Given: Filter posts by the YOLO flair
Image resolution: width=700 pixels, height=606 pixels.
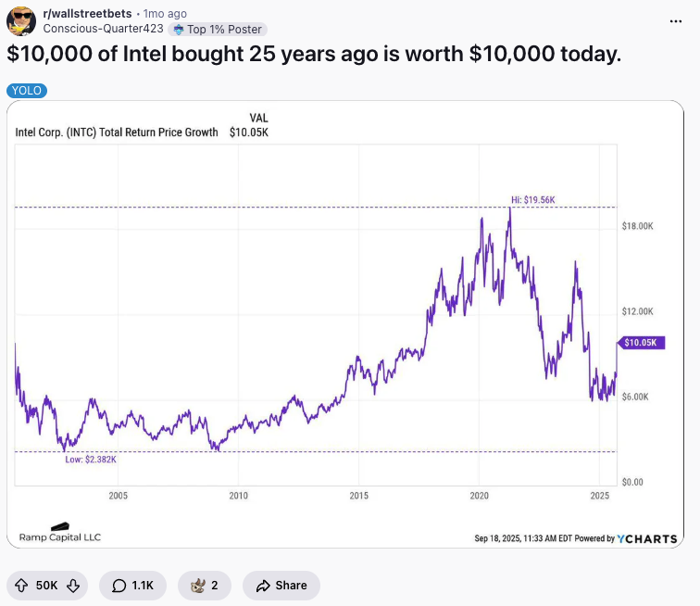Looking at the screenshot, I should click(26, 91).
